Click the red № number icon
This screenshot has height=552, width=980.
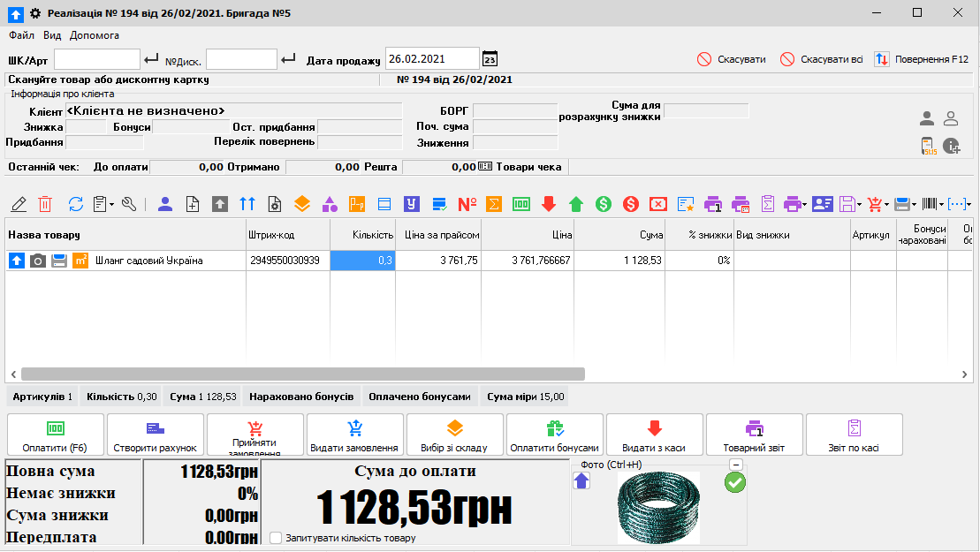[x=467, y=204]
